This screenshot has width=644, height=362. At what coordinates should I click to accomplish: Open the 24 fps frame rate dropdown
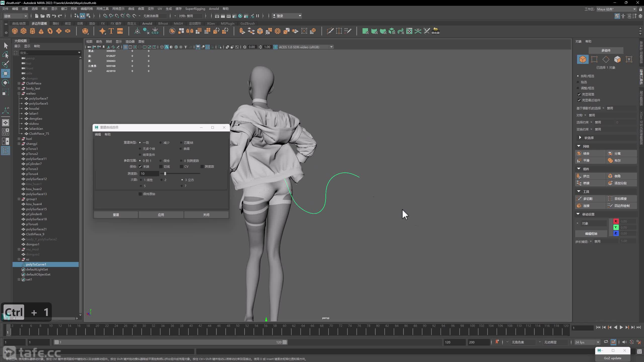[x=587, y=342]
